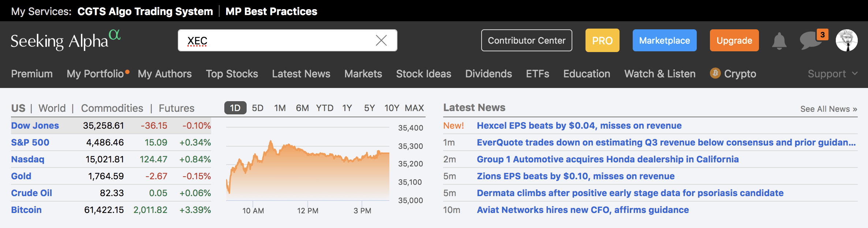868x228 pixels.
Task: Switch chart range to 5D
Action: click(x=258, y=108)
